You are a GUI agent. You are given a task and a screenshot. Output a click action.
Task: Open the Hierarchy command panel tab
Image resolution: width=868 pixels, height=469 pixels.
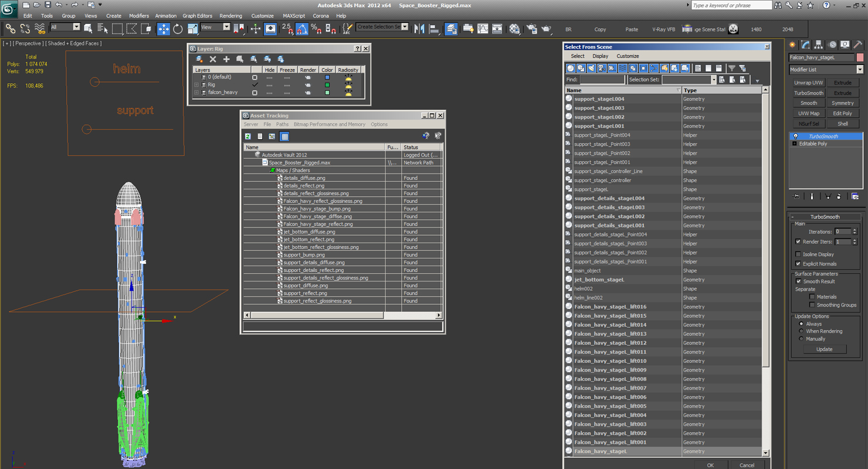pyautogui.click(x=819, y=45)
